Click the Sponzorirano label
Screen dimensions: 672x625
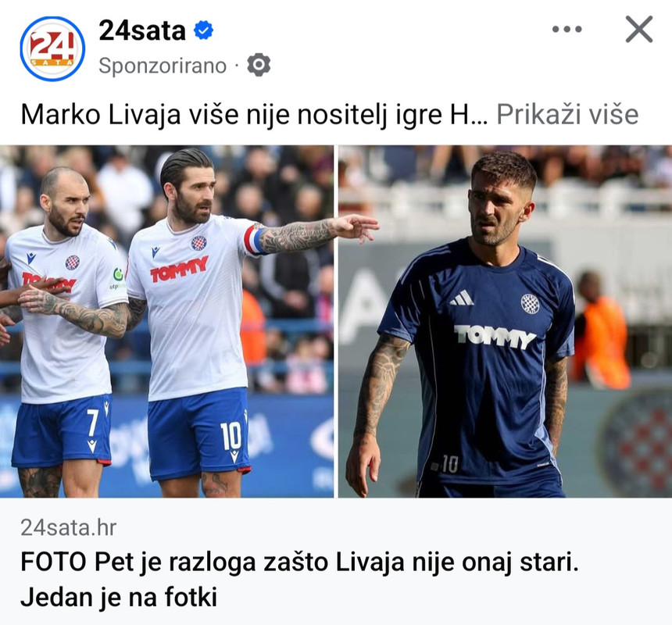click(163, 66)
